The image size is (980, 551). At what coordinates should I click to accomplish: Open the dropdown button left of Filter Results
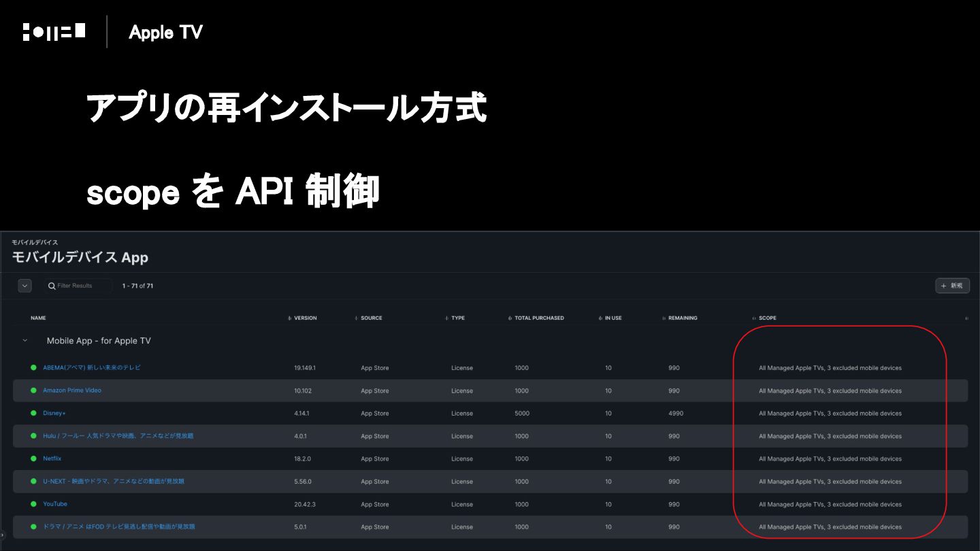point(25,286)
